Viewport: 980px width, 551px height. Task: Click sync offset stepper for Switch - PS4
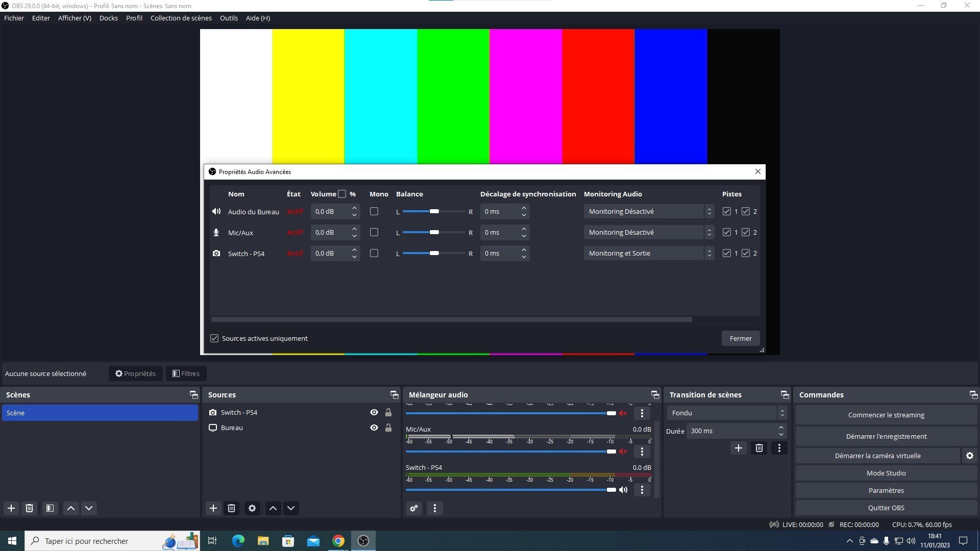524,253
